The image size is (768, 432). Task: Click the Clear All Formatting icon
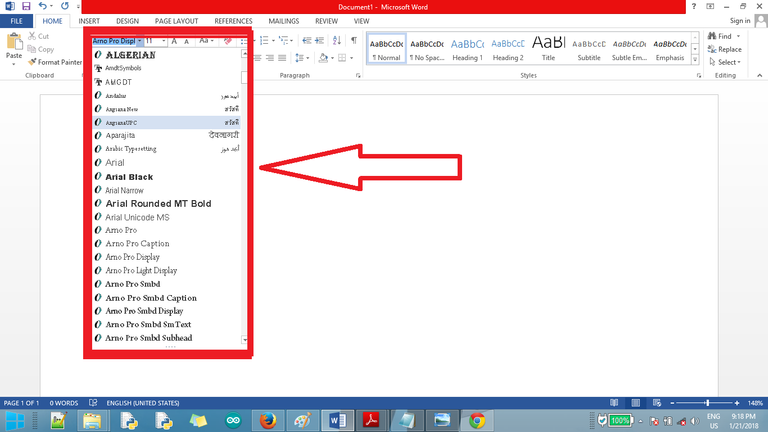coord(229,41)
